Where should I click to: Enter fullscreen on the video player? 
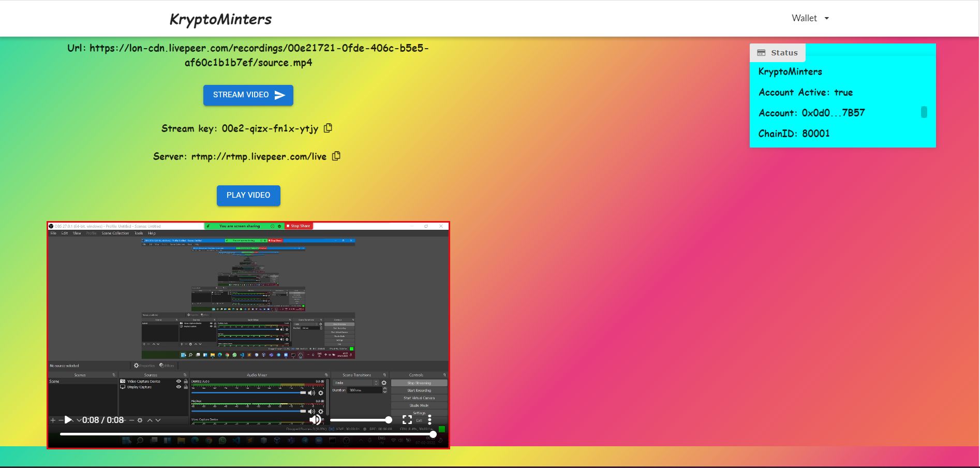[407, 420]
